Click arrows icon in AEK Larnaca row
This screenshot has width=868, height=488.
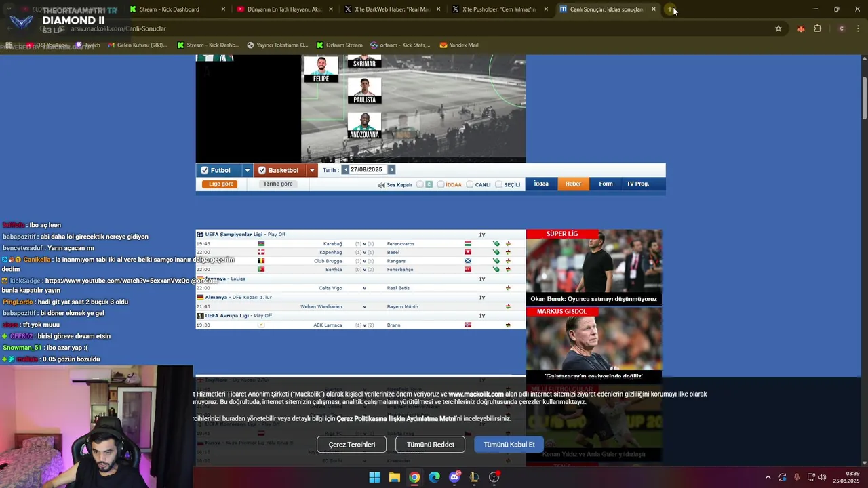pos(508,325)
